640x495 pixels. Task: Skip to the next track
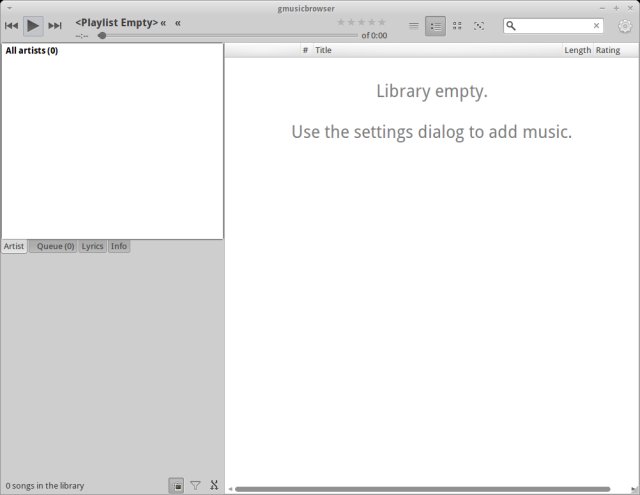tap(55, 26)
